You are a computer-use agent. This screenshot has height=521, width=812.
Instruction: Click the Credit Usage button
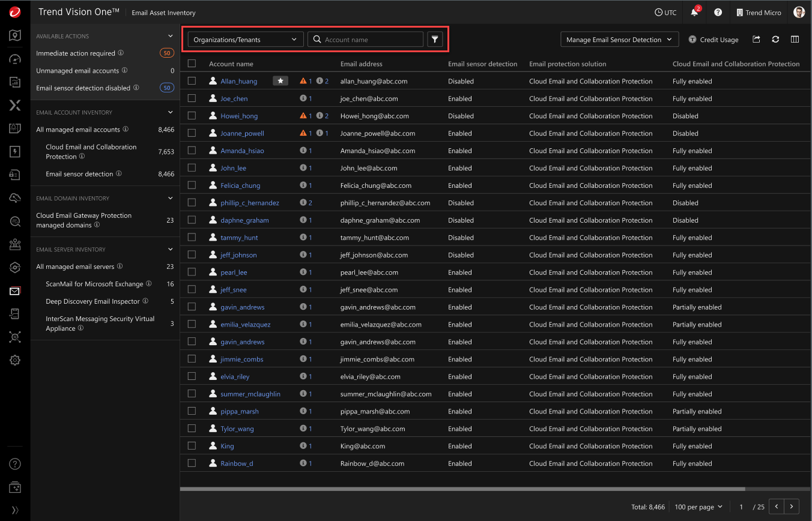pos(714,40)
